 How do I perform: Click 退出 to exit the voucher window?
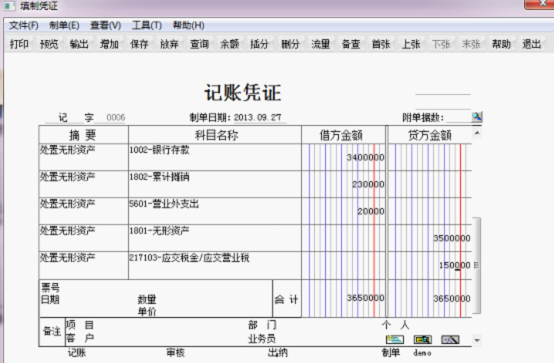[x=531, y=44]
